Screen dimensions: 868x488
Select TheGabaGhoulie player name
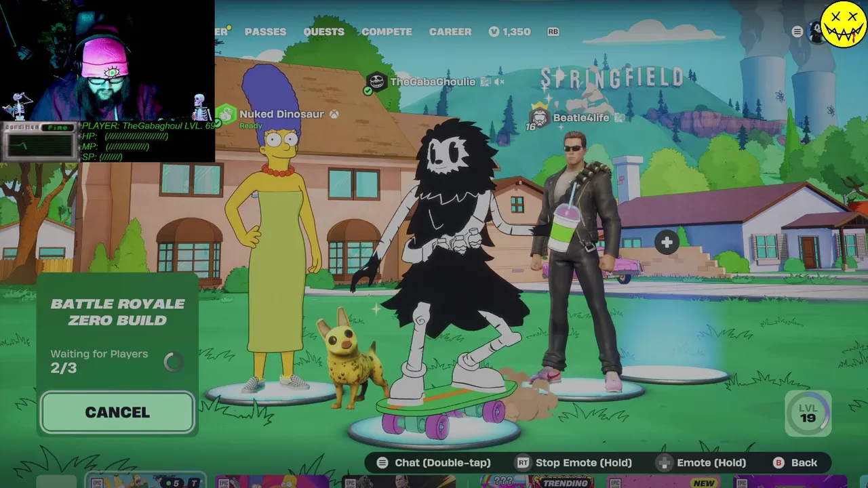coord(433,82)
